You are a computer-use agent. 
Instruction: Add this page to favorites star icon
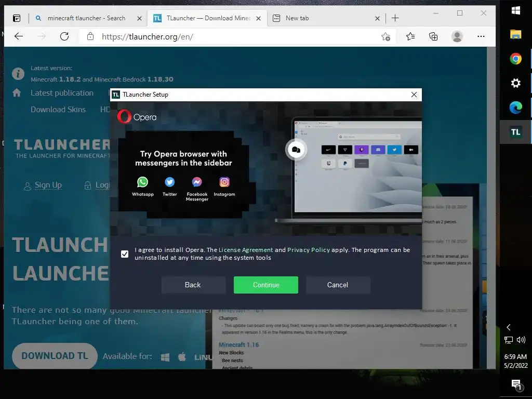tap(385, 37)
